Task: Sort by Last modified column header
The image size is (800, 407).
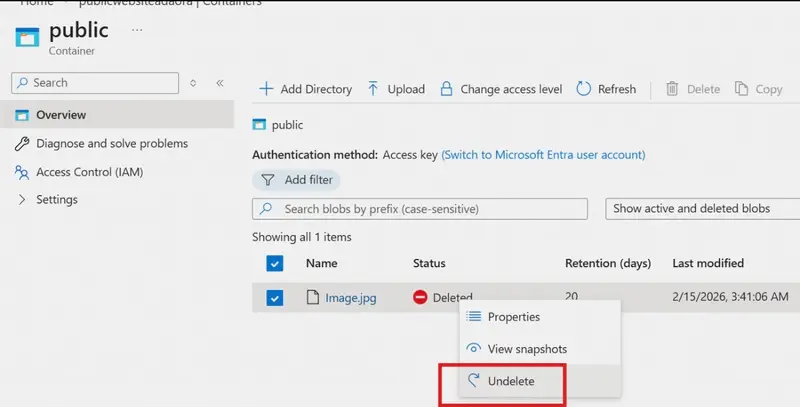Action: tap(708, 263)
